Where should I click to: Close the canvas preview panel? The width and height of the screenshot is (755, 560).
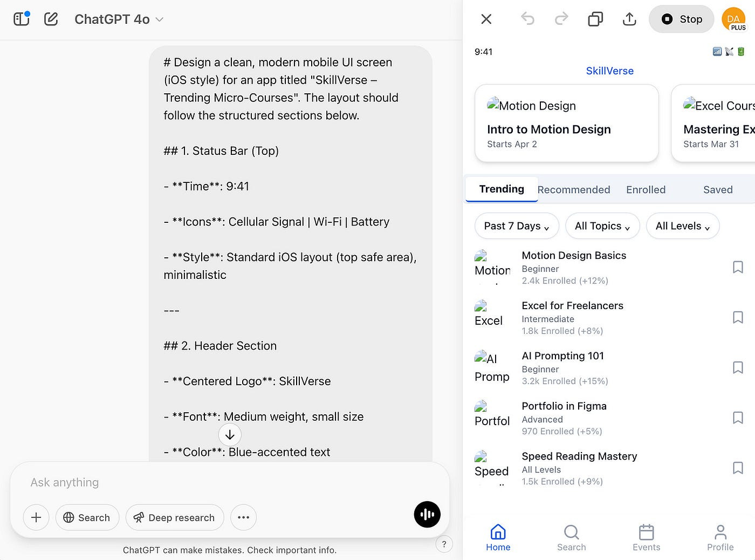click(486, 19)
